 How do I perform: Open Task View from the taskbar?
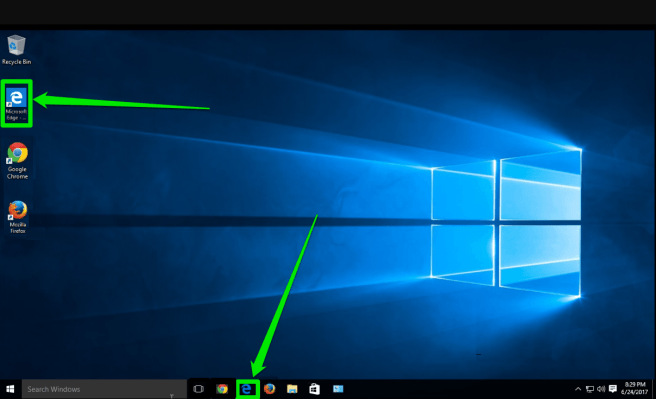tap(199, 389)
